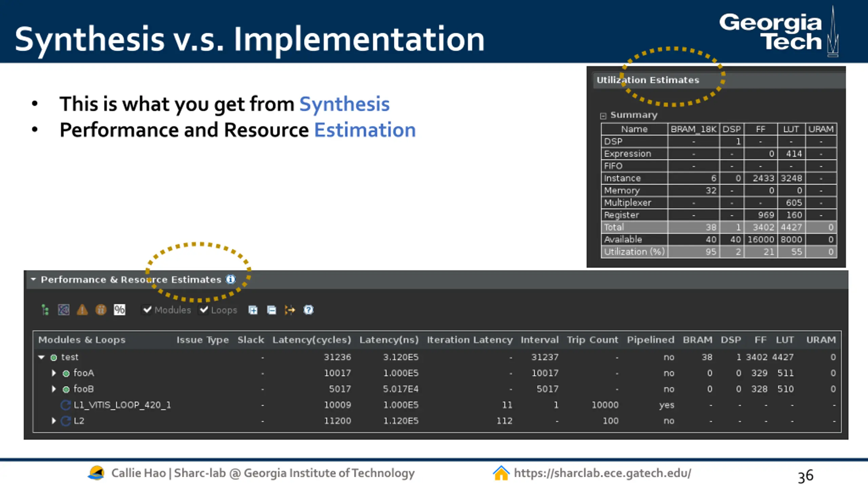Screen dimensions: 868x488
Task: Click the orange home icon in footer
Action: (501, 473)
